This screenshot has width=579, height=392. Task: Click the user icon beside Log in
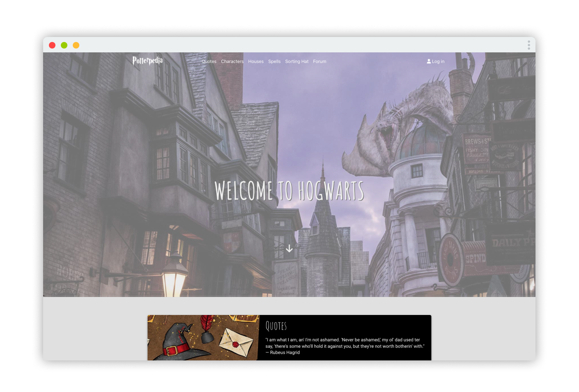pyautogui.click(x=429, y=61)
